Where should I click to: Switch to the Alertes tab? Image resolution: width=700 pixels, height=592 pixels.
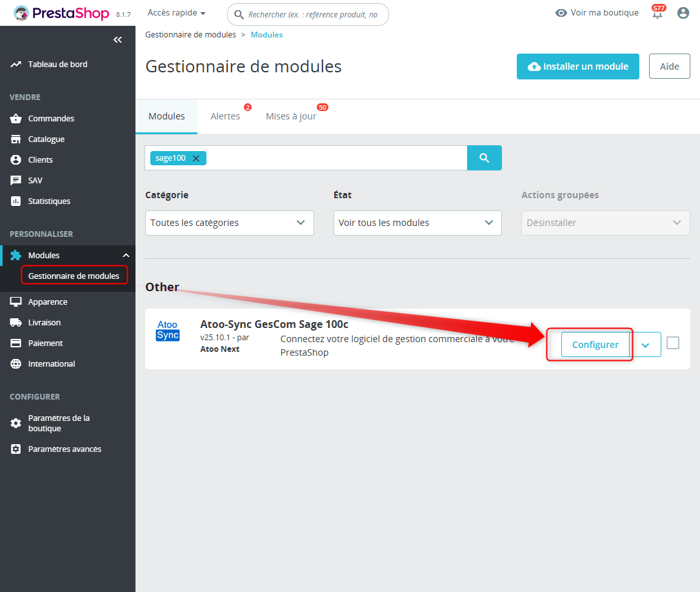225,116
